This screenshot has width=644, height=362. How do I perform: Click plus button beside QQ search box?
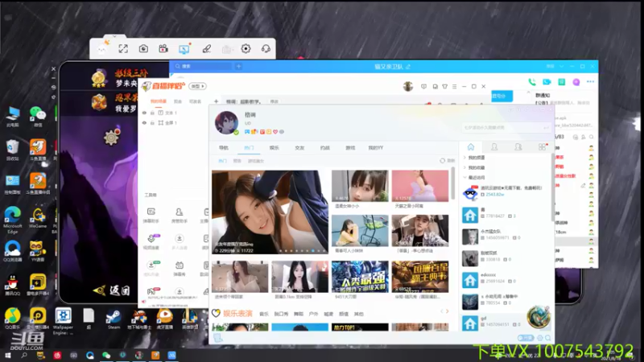tap(238, 66)
